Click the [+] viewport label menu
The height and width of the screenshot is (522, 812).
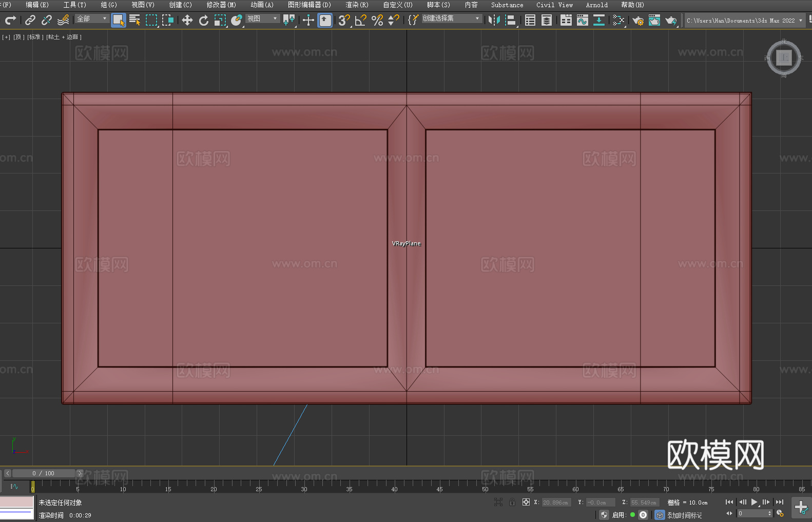[x=6, y=37]
